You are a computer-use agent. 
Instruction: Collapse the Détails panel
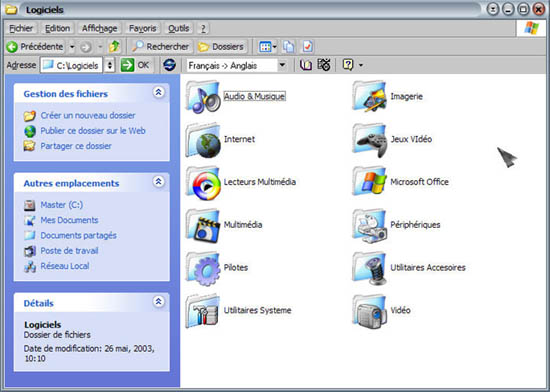point(159,302)
